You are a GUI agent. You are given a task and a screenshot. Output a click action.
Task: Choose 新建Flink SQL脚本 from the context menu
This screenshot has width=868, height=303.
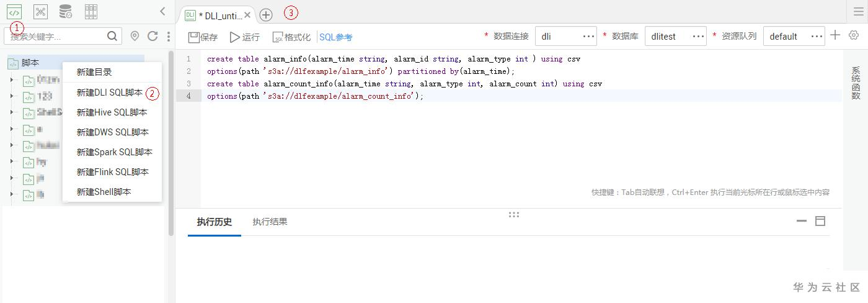click(x=112, y=172)
